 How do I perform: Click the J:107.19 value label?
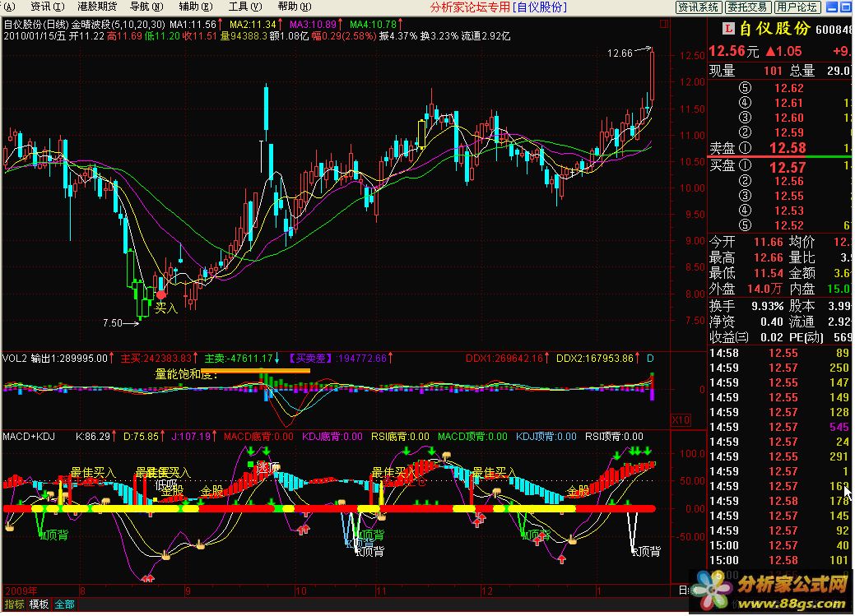coord(191,437)
